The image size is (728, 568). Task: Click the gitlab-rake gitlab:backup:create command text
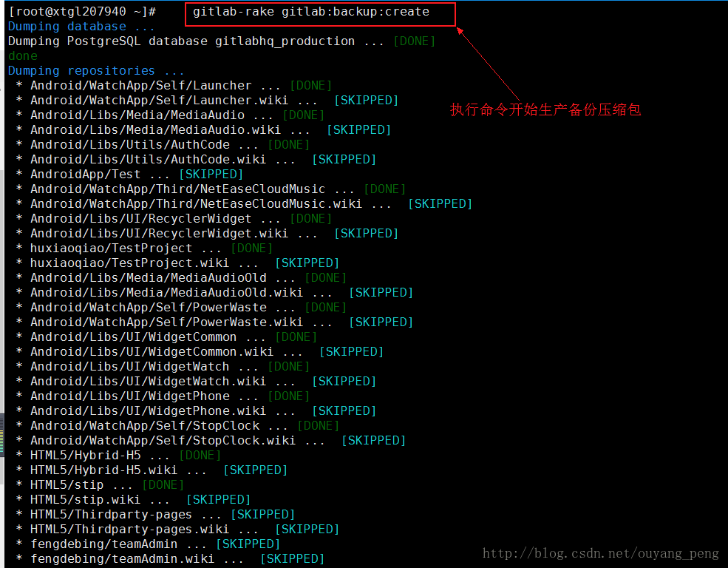pyautogui.click(x=311, y=12)
